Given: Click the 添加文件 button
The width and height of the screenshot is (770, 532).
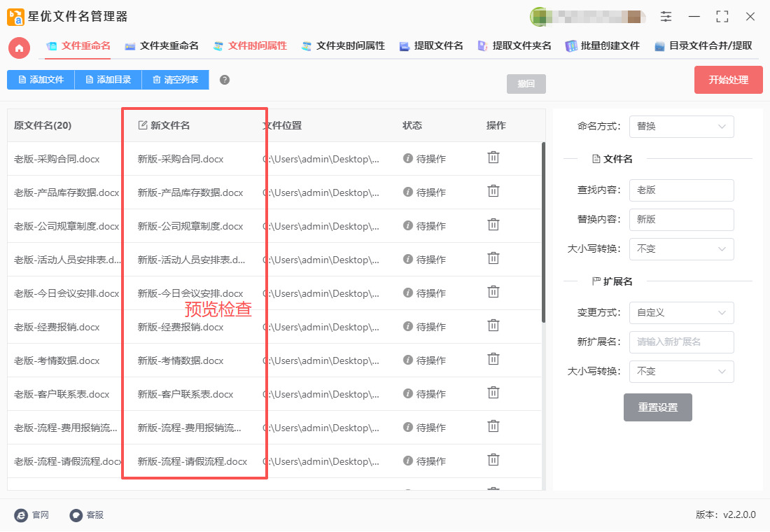Looking at the screenshot, I should [41, 80].
